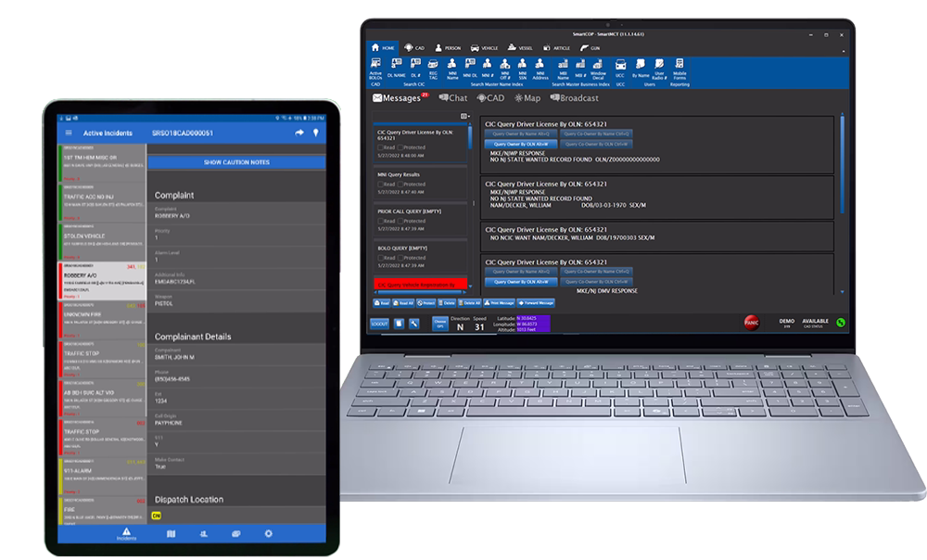
Task: Click the Delete All button
Action: tap(470, 303)
